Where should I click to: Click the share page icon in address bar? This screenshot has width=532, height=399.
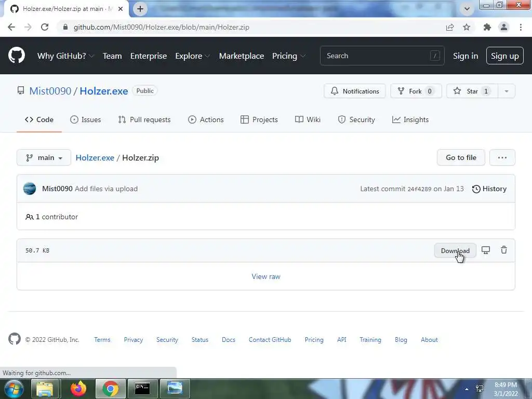coord(450,27)
